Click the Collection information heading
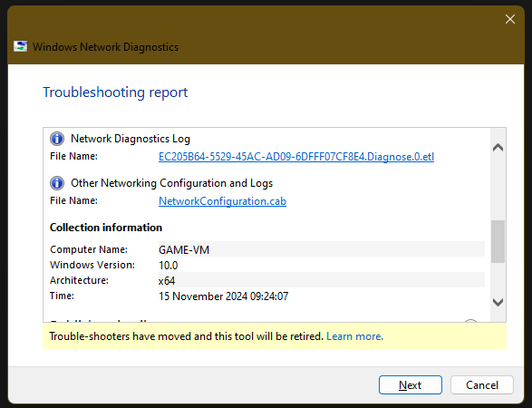The width and height of the screenshot is (532, 408). [x=106, y=228]
